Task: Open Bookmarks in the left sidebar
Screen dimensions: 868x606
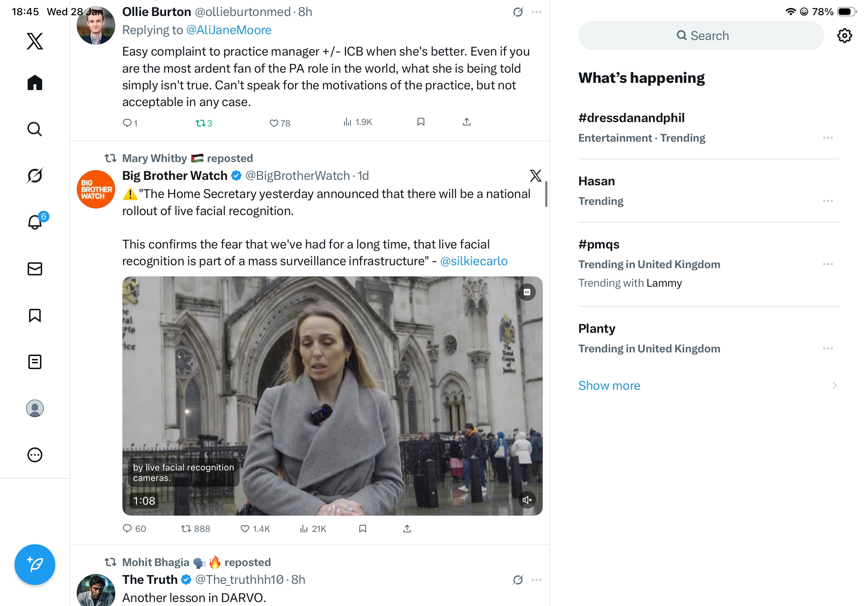Action: click(x=35, y=315)
